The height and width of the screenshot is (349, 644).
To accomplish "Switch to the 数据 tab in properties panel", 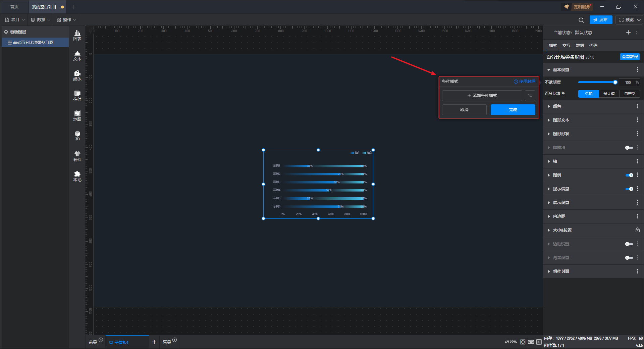I will tap(580, 46).
